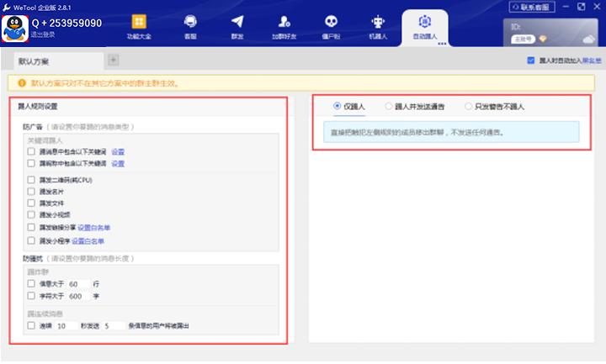Select the 默认方案 scheme tab
Viewport: 606px width, 364px height.
coord(59,61)
